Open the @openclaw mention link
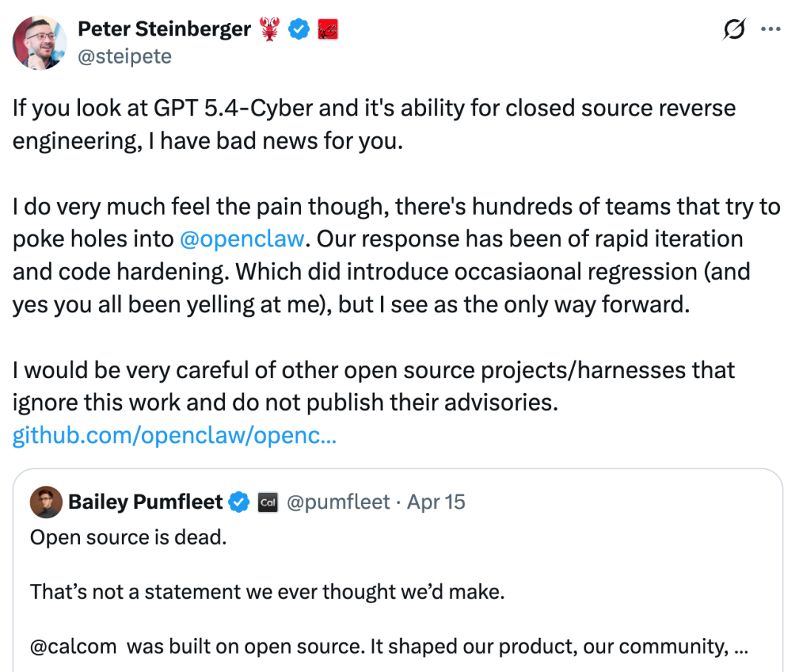 [x=242, y=238]
